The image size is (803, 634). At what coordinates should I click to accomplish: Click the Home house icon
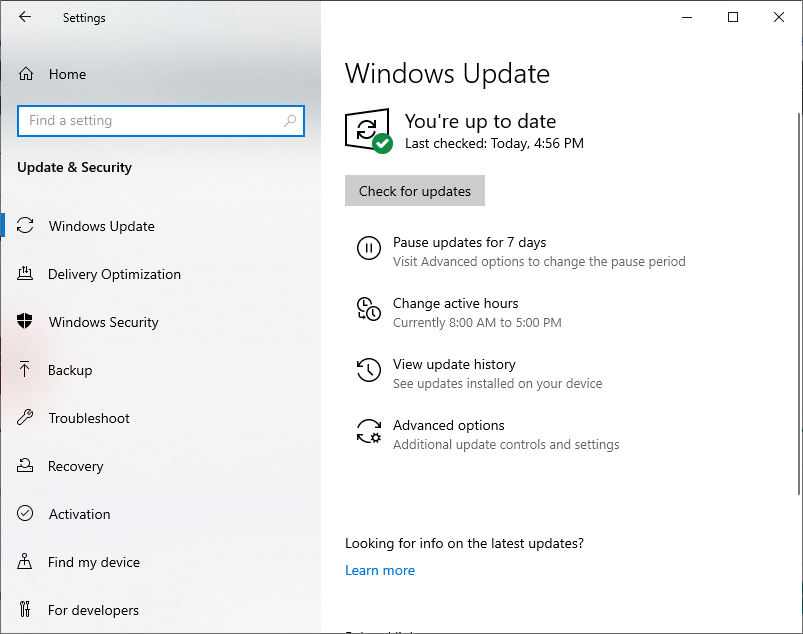pos(26,74)
